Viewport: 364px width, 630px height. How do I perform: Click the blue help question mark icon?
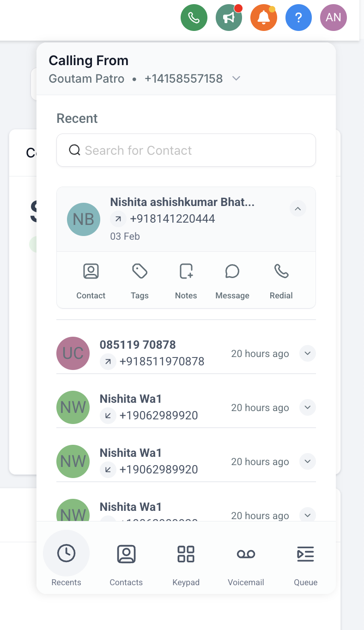click(x=298, y=18)
